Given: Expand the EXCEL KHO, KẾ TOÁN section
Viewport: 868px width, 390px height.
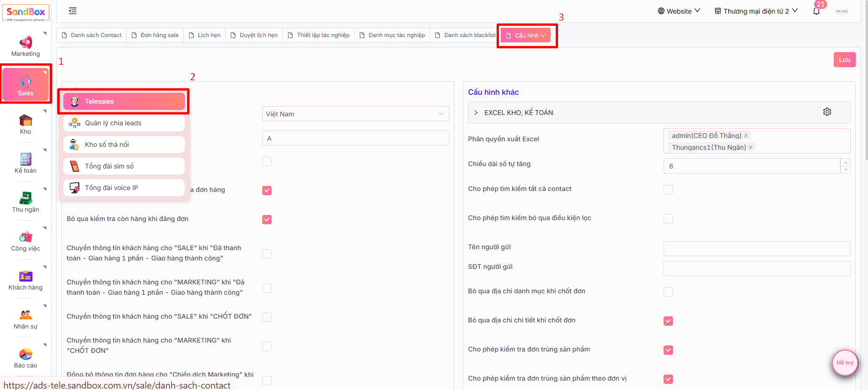Looking at the screenshot, I should [476, 113].
